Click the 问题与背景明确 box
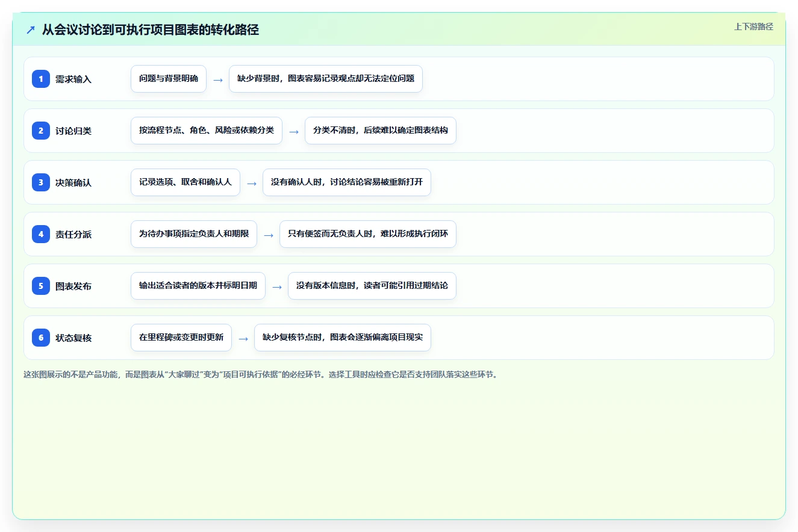 pos(169,79)
